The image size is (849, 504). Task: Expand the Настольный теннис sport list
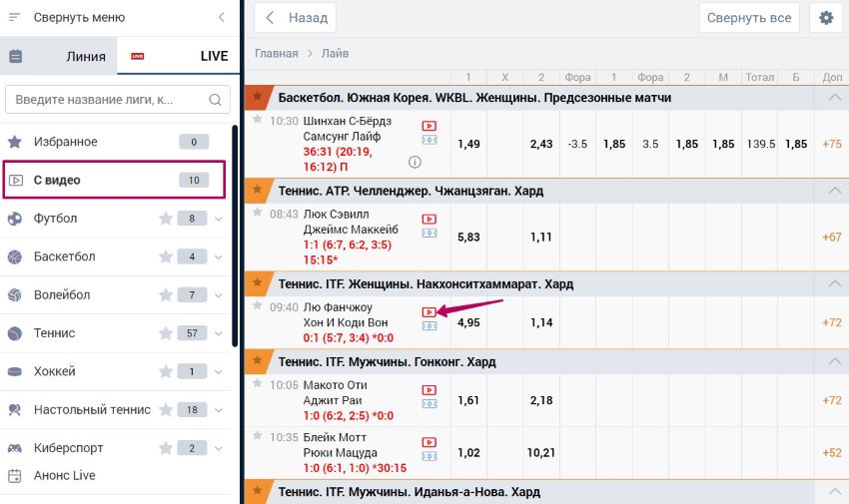[x=218, y=410]
